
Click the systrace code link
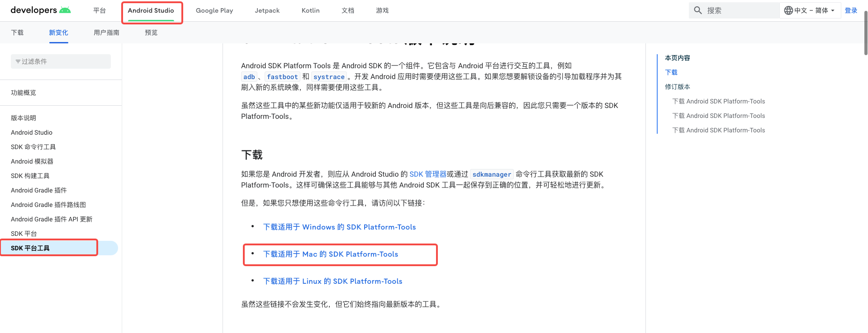tap(329, 77)
